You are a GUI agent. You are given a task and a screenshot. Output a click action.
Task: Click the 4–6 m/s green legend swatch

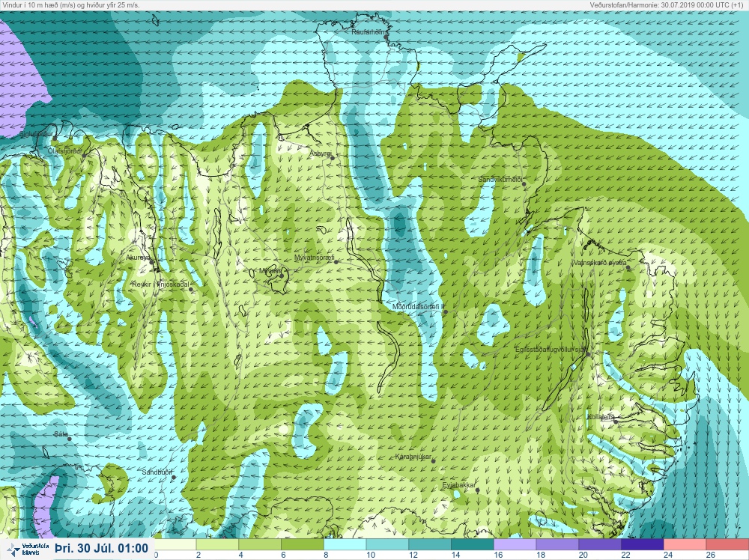[260, 544]
